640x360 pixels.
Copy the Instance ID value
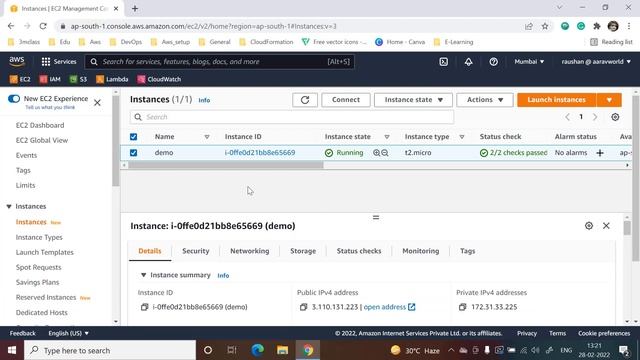click(144, 307)
